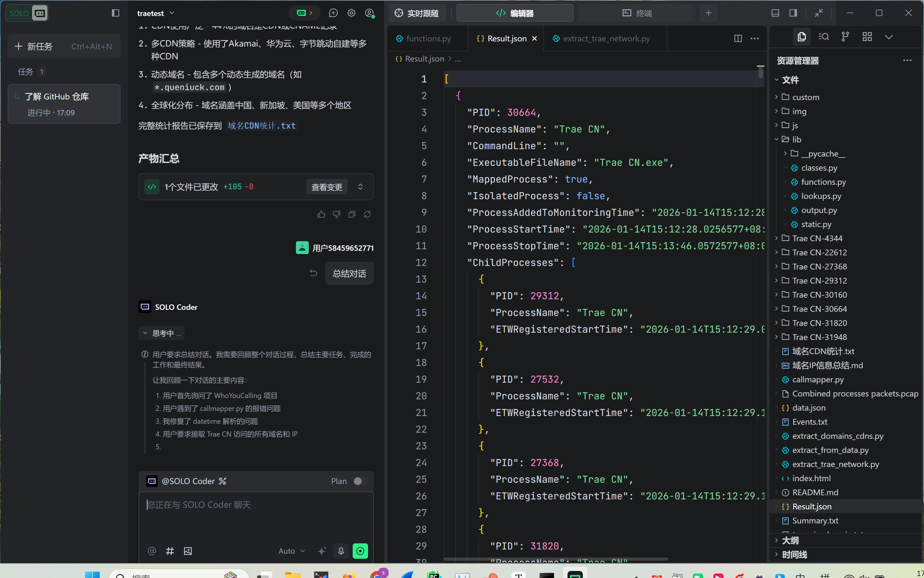Screen dimensions: 924x578
Task: Click the 查看变更 button
Action: [x=326, y=187]
